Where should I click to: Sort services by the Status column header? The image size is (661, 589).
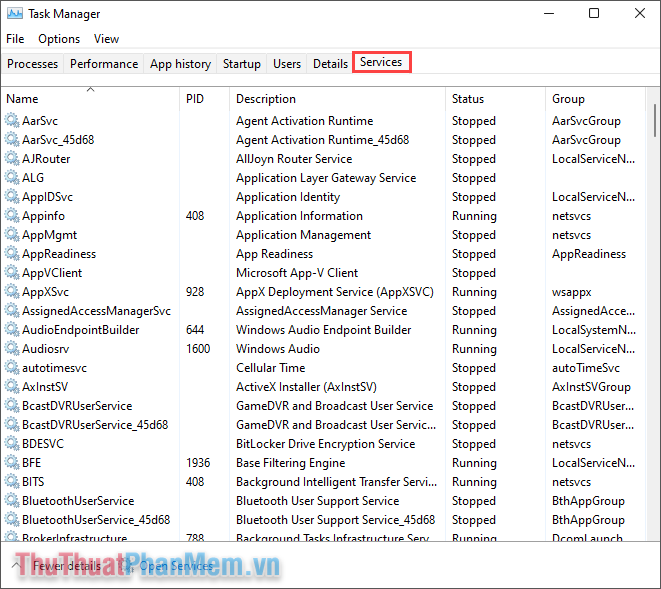tap(495, 99)
